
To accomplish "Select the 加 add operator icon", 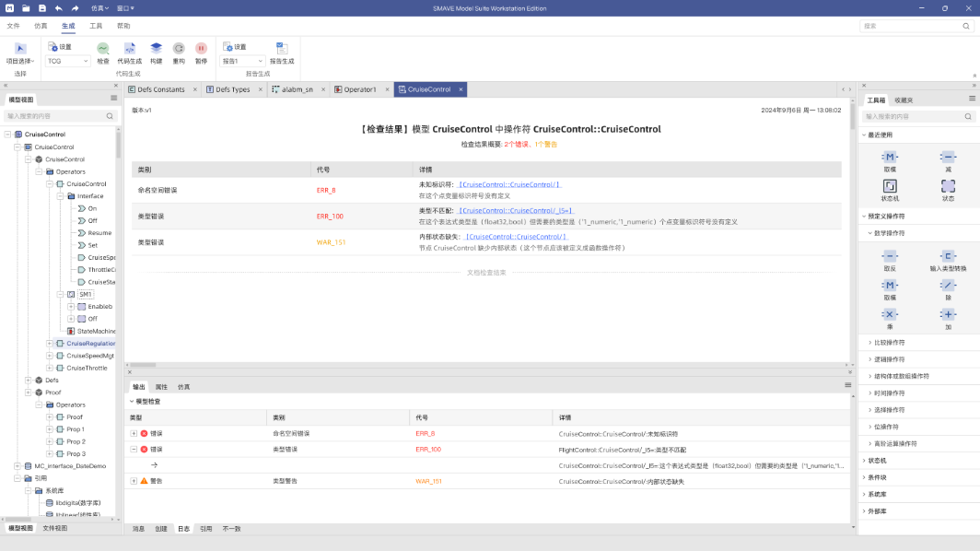I will point(948,314).
